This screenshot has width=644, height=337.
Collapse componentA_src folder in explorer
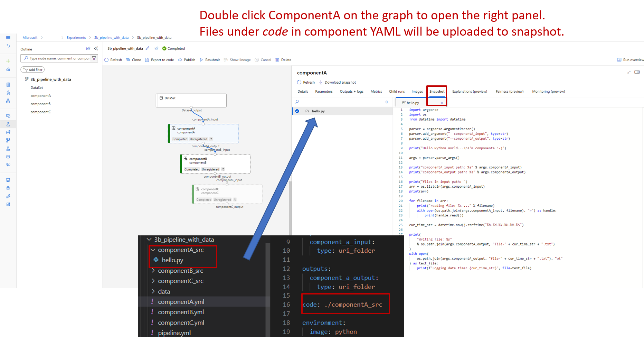point(153,250)
